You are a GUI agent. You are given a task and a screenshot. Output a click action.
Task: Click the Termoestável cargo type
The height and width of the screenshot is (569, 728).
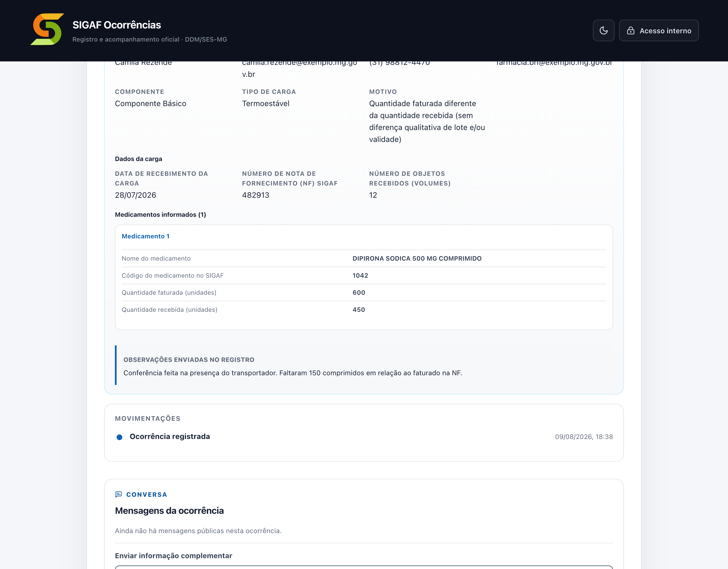point(266,103)
